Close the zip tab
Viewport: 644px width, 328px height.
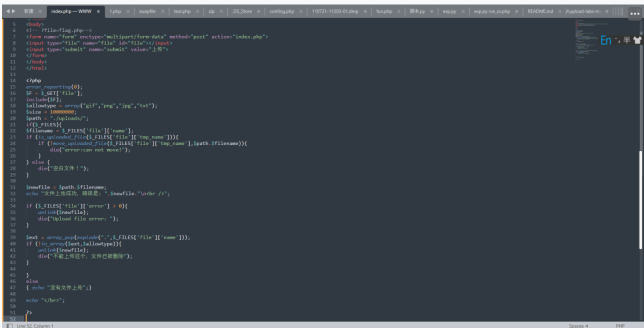[222, 11]
